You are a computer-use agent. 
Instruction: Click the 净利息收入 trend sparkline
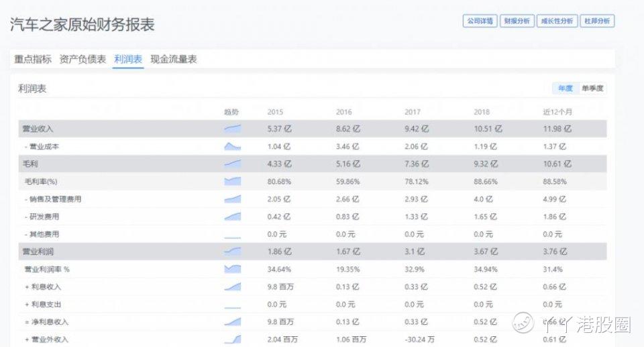[233, 322]
